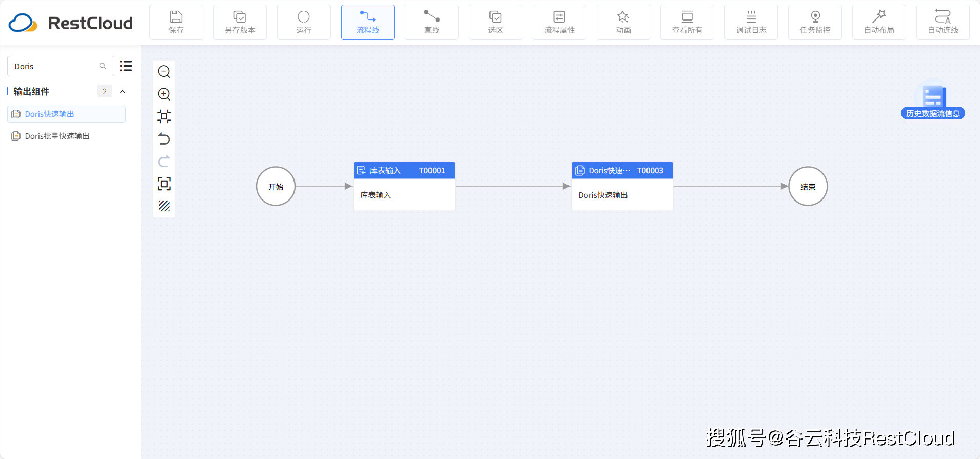The height and width of the screenshot is (459, 980).
Task: Click the search magnifier in Doris field
Action: click(x=103, y=66)
